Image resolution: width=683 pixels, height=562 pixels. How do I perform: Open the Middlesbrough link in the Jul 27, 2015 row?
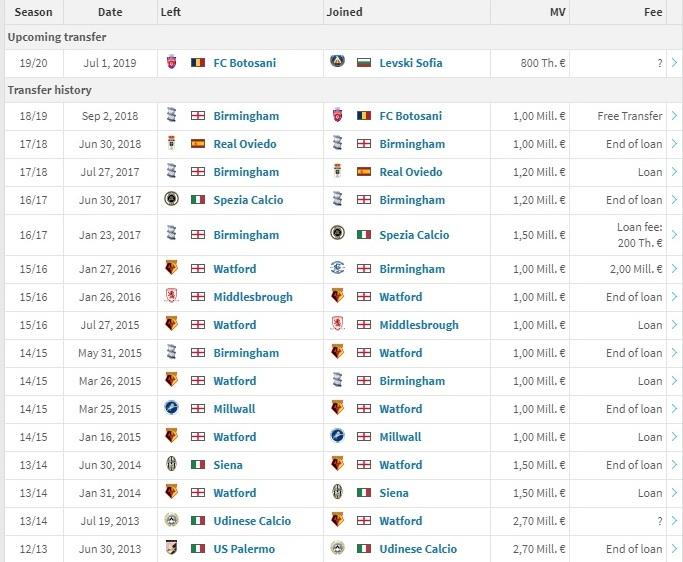click(x=419, y=325)
